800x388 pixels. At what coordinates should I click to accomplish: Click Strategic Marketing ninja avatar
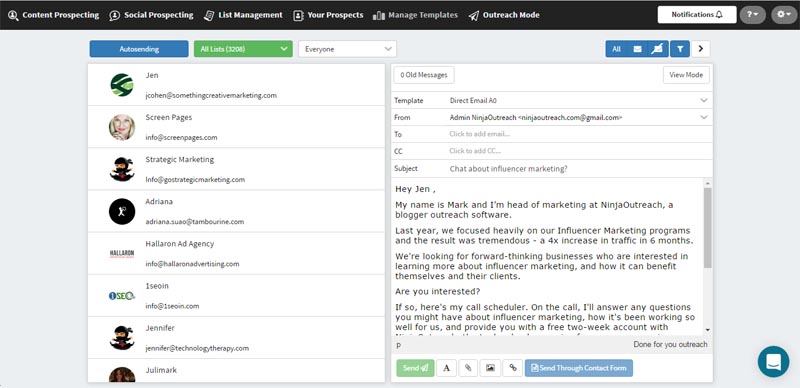coord(122,169)
